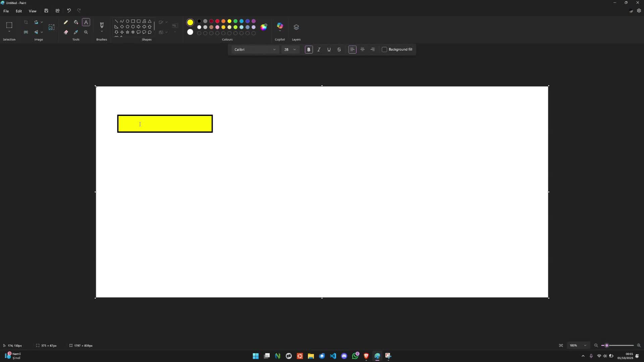
Task: Choose the five-point star shape
Action: coord(127,32)
